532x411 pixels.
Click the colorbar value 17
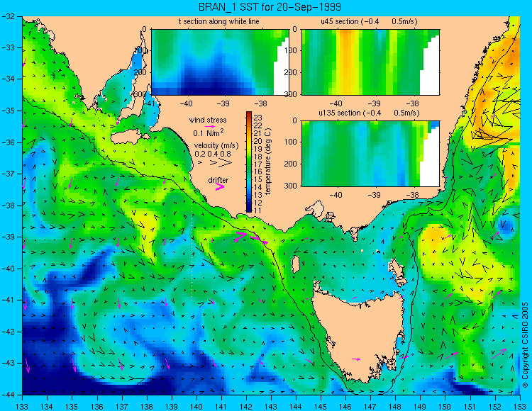(x=258, y=164)
